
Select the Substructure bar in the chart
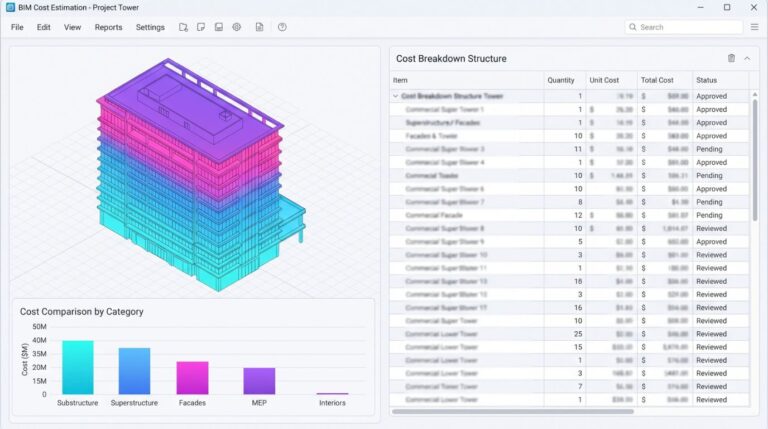coord(77,367)
